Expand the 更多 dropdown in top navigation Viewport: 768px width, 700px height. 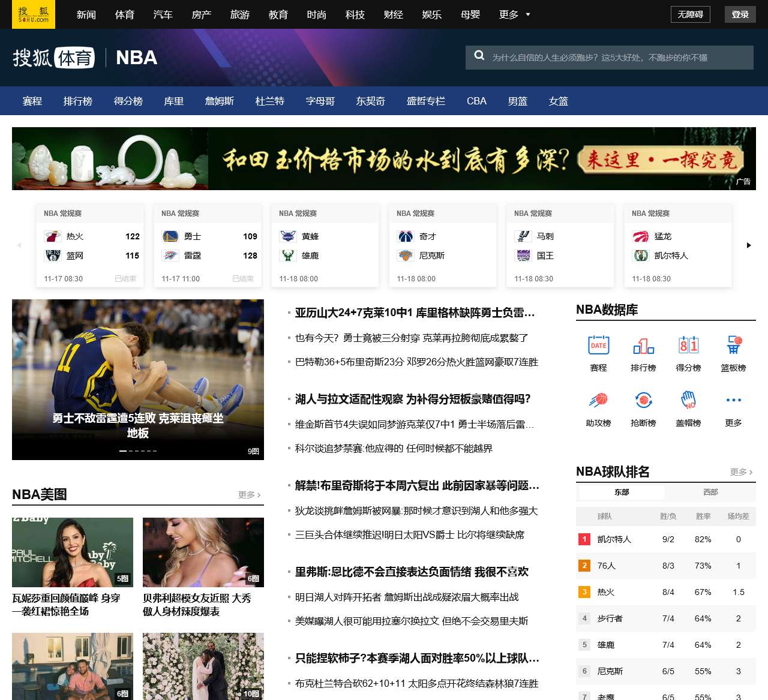515,14
